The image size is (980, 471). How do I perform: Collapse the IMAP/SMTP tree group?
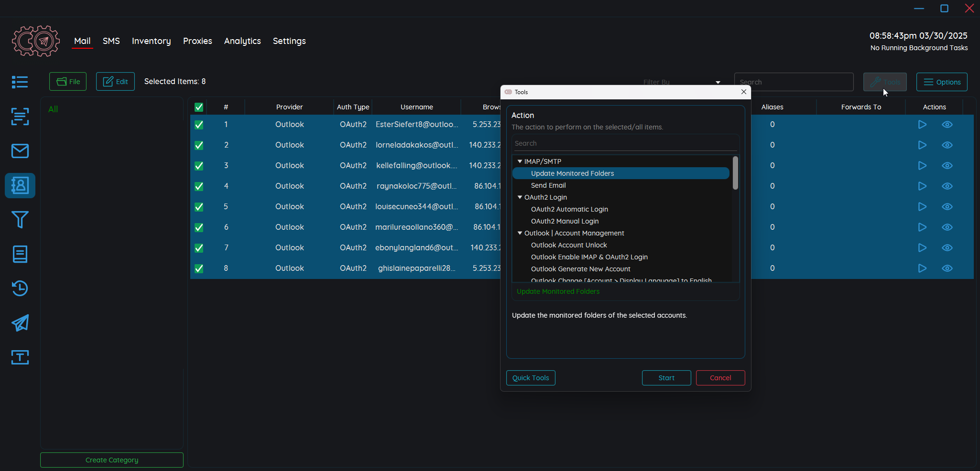pyautogui.click(x=520, y=161)
